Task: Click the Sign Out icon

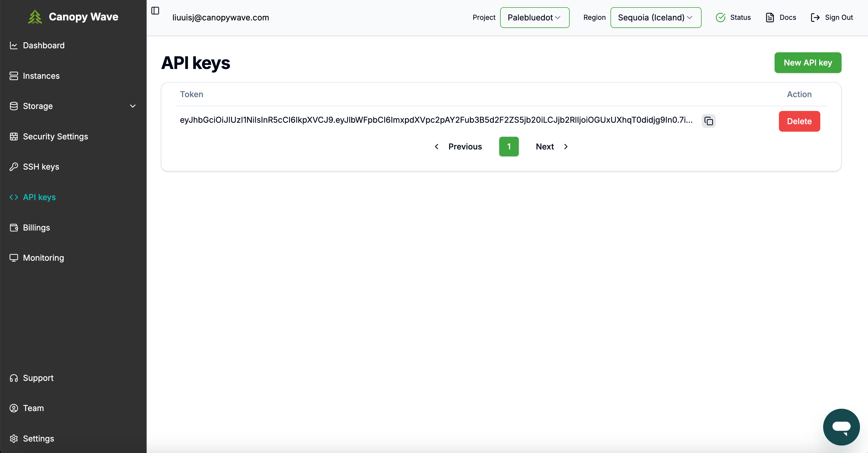Action: tap(815, 18)
